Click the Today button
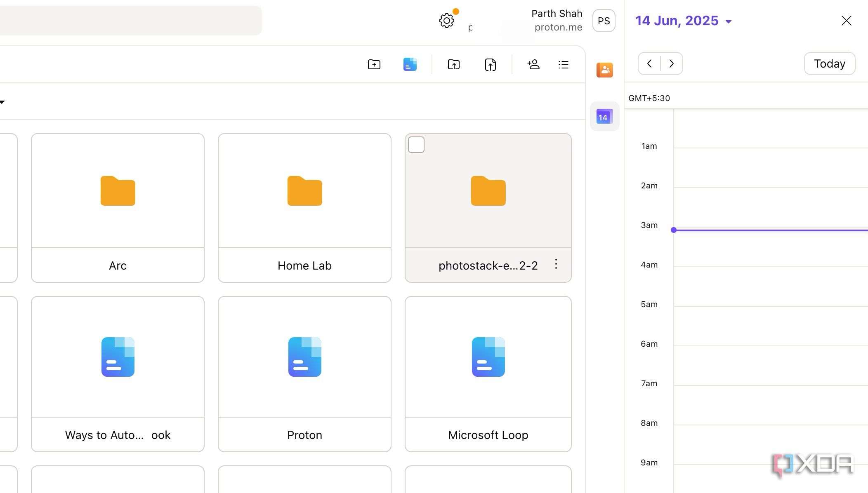 829,63
